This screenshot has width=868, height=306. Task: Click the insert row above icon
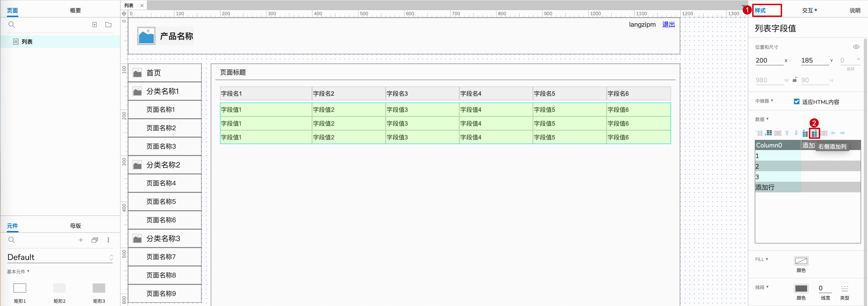(x=759, y=133)
